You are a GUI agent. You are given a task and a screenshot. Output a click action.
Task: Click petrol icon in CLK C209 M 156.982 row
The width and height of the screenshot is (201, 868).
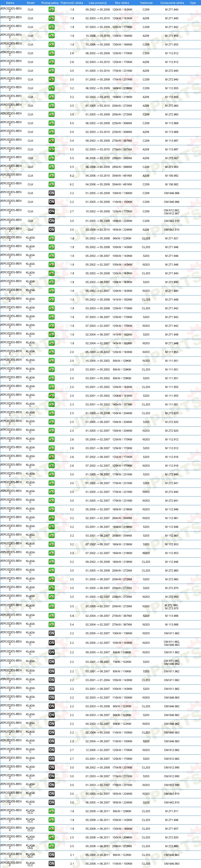[x=51, y=184]
